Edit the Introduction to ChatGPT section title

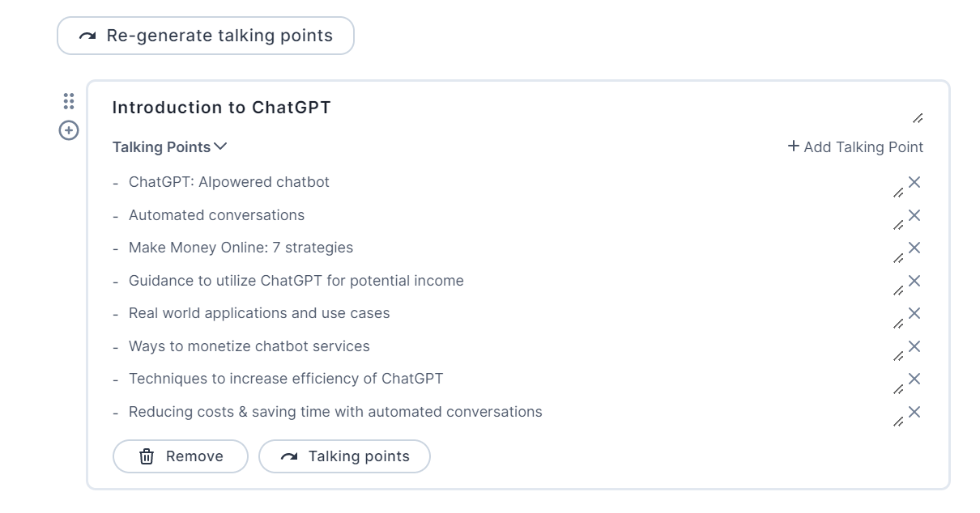tap(917, 119)
